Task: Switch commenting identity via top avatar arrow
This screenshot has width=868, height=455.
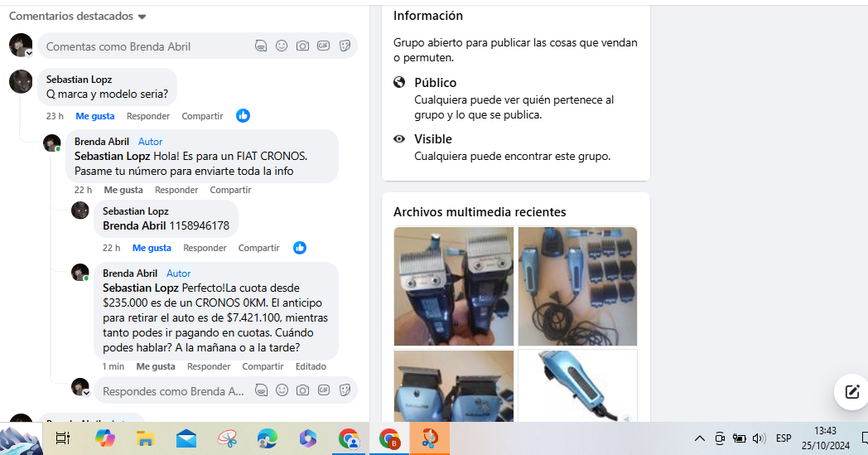Action: [29, 54]
